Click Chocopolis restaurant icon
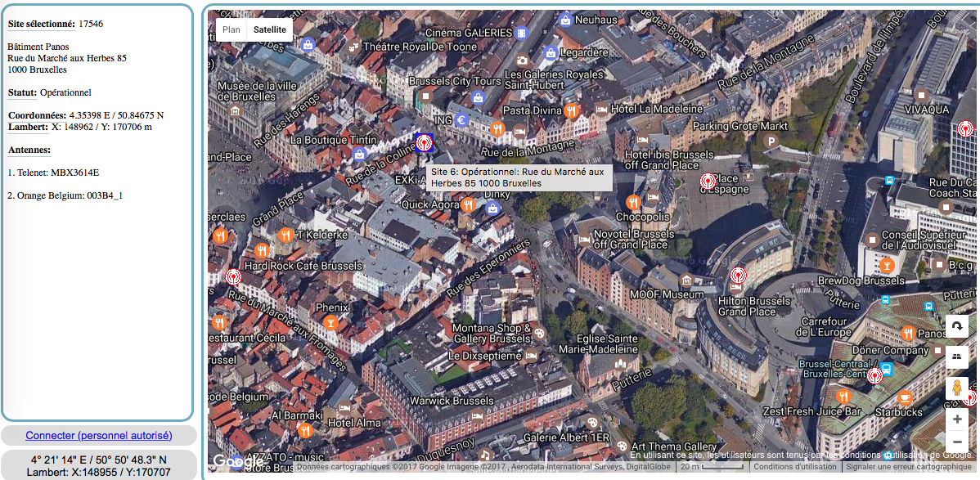The width and height of the screenshot is (980, 480). (633, 202)
